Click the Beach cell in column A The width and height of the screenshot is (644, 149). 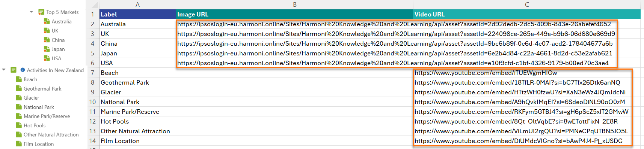137,73
